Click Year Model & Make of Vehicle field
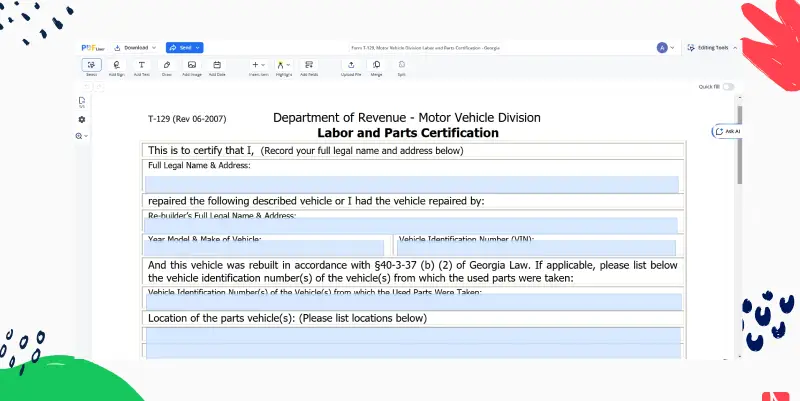This screenshot has height=401, width=800. coord(264,248)
